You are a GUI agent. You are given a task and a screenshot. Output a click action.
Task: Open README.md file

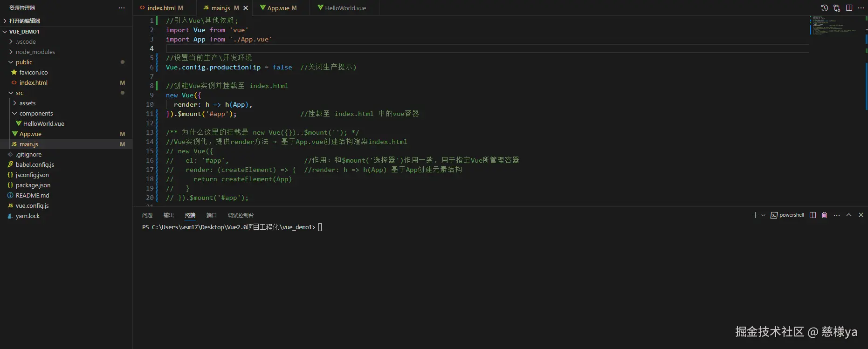click(x=66, y=195)
